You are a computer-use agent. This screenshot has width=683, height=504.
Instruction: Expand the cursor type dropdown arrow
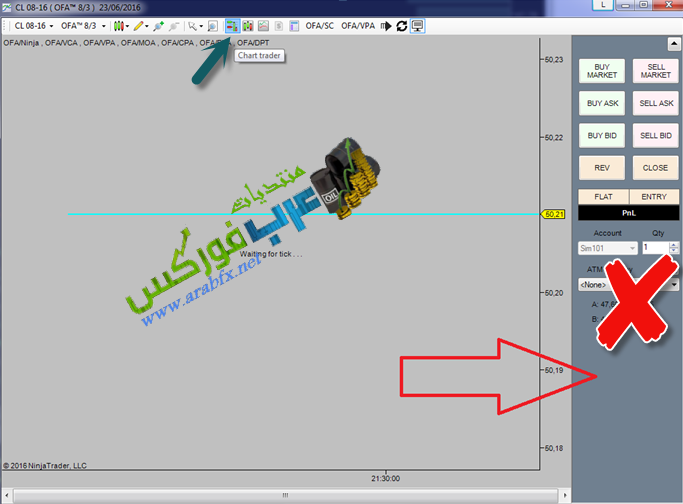point(201,27)
